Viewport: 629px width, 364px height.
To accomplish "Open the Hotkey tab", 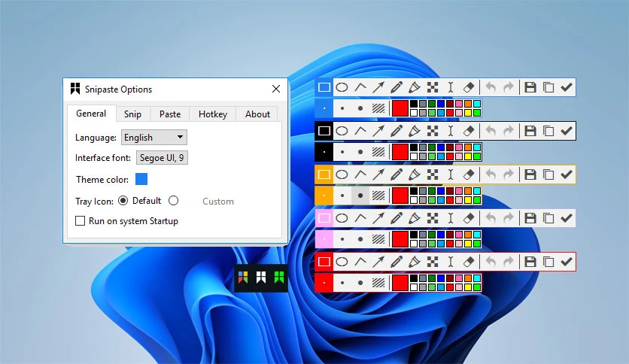I will coord(213,114).
